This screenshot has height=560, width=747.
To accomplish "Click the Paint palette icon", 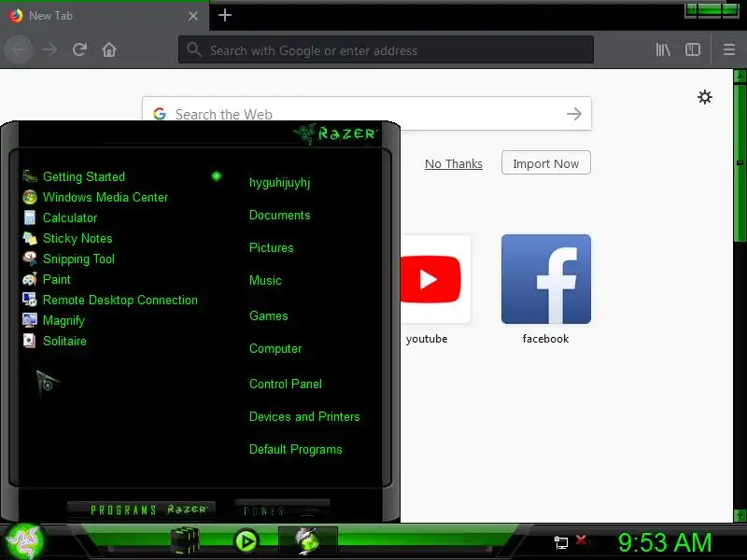I will (30, 278).
